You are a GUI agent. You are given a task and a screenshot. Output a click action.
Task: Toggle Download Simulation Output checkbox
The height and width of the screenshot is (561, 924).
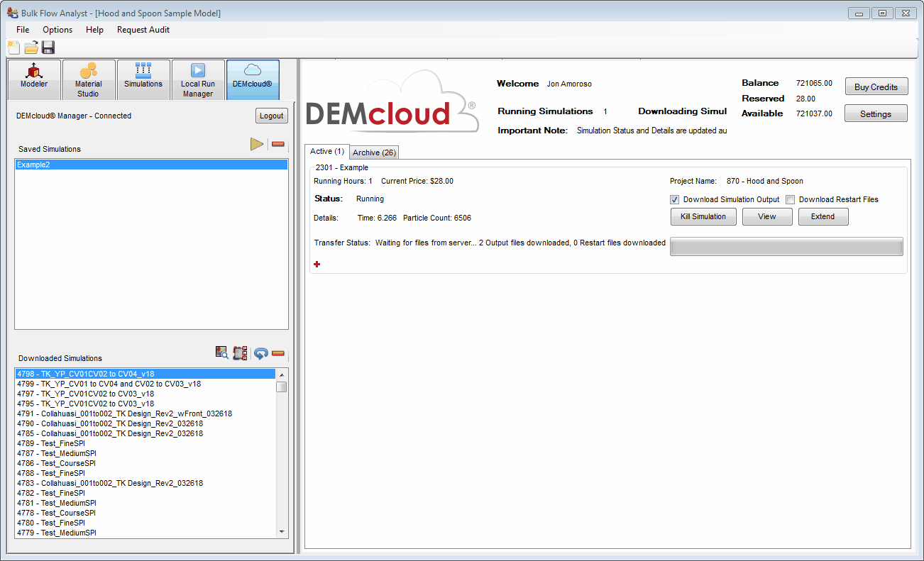point(675,199)
